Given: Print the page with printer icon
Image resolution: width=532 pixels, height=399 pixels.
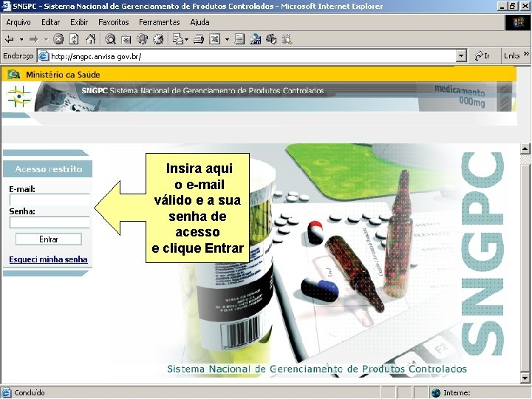Looking at the screenshot, I should point(199,40).
